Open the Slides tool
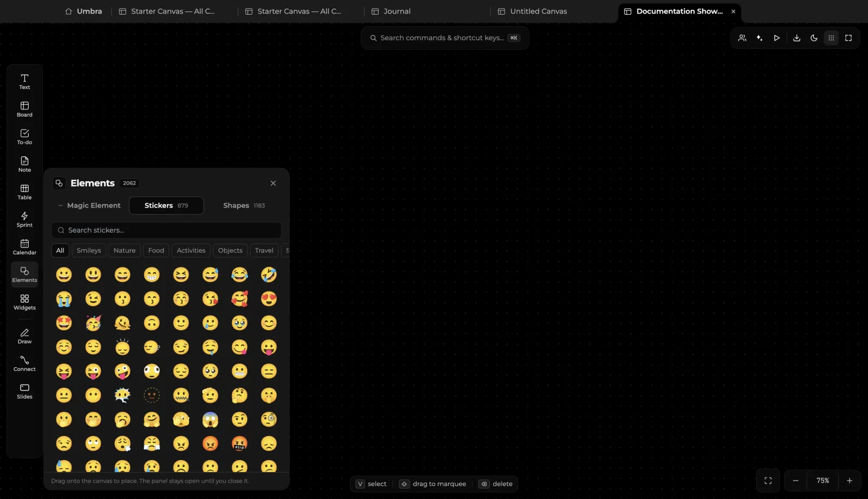This screenshot has width=868, height=499. pos(24,392)
